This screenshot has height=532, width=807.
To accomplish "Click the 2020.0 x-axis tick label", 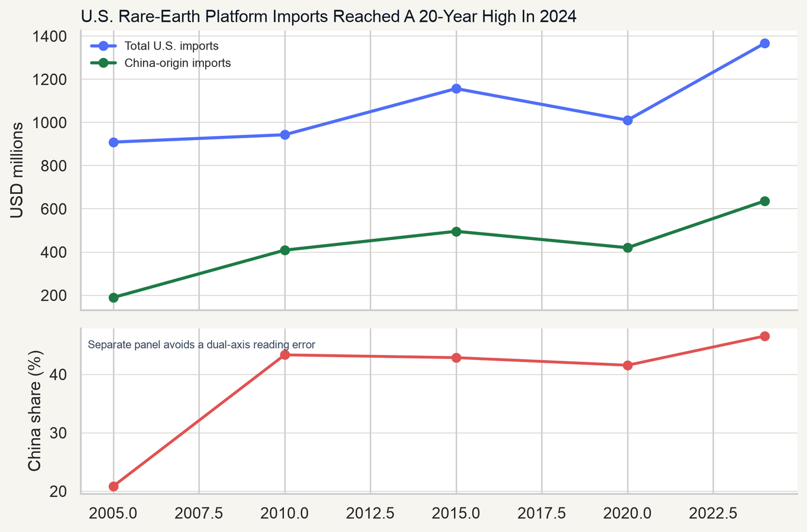I will 628,513.
